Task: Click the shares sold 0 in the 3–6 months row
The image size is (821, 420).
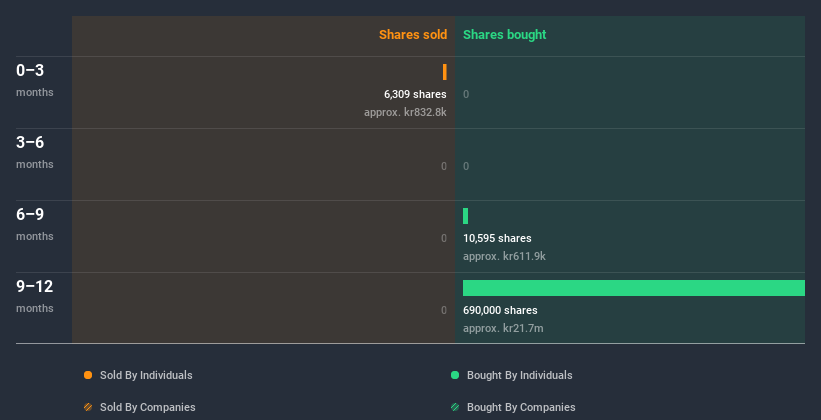Action: [444, 166]
